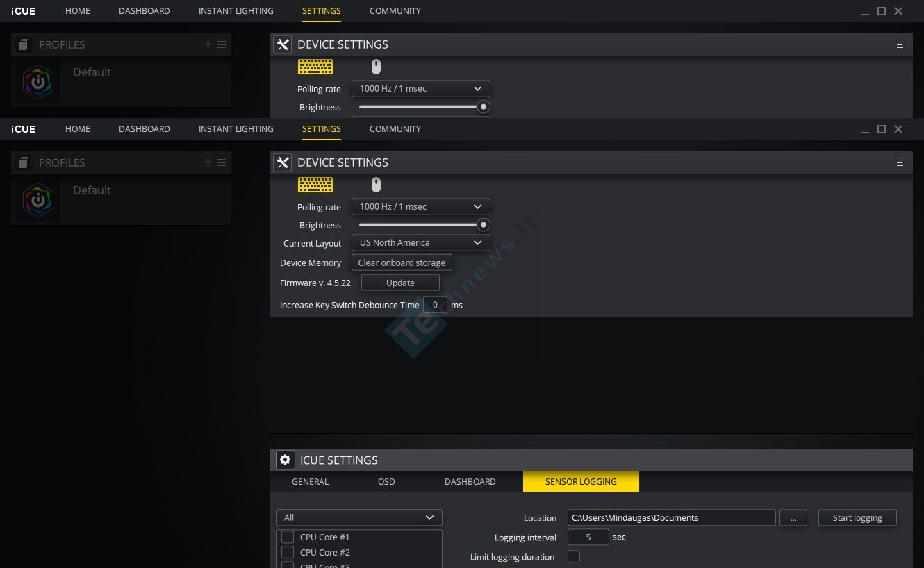Click the iCUE Settings gear icon
924x568 pixels.
click(x=285, y=460)
